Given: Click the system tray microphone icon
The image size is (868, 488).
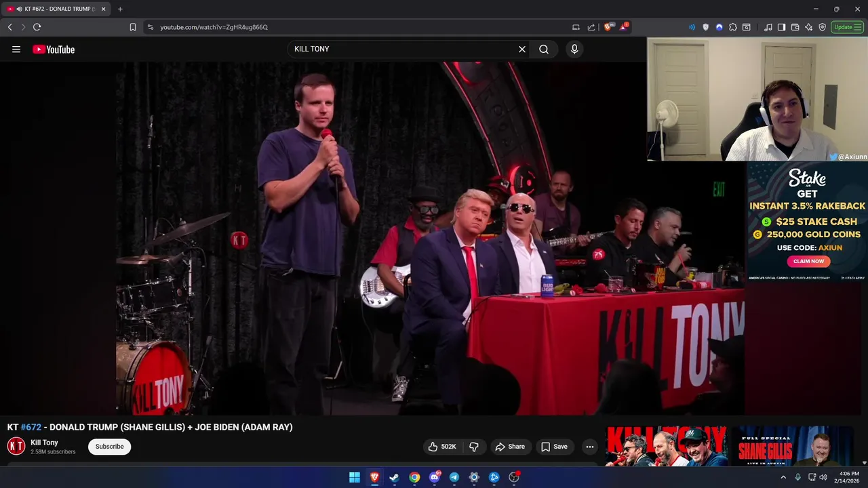Looking at the screenshot, I should pos(798,477).
